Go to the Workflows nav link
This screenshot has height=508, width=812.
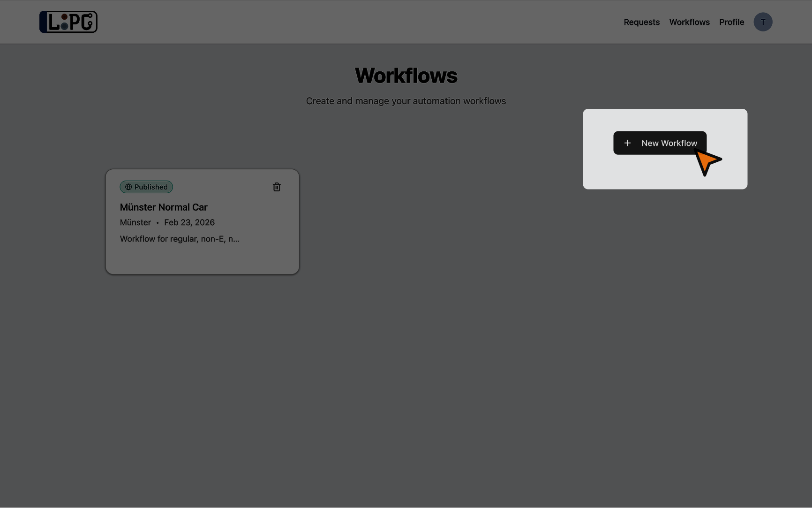[689, 22]
